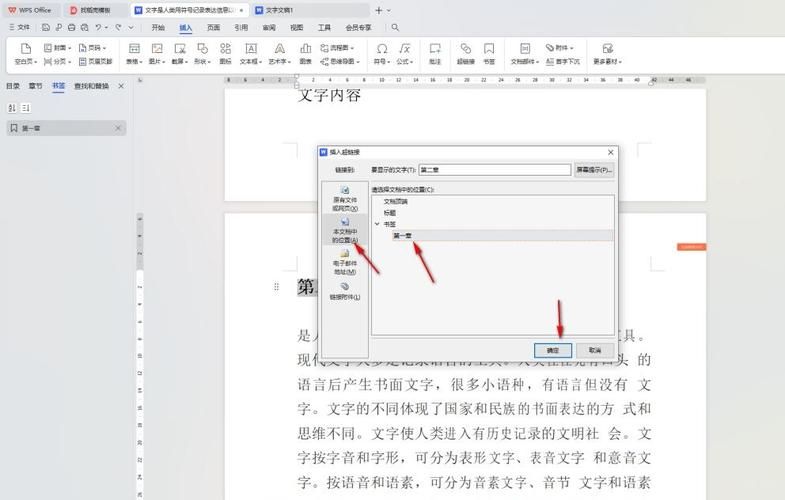Screen dimensions: 785x500
Task: Select 链接附件 link type option
Action: pos(345,291)
